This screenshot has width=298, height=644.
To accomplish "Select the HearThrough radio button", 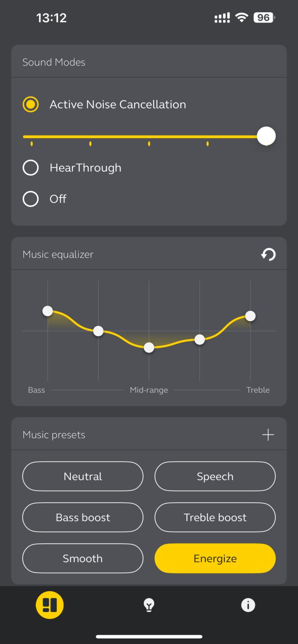I will click(31, 167).
